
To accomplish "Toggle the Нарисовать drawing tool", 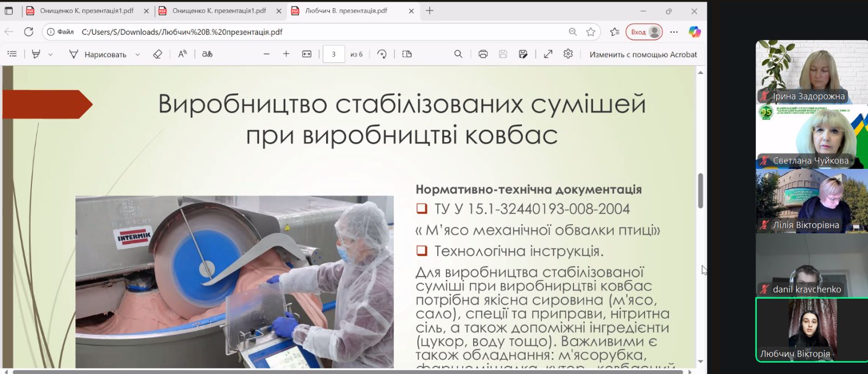I will pyautogui.click(x=98, y=54).
